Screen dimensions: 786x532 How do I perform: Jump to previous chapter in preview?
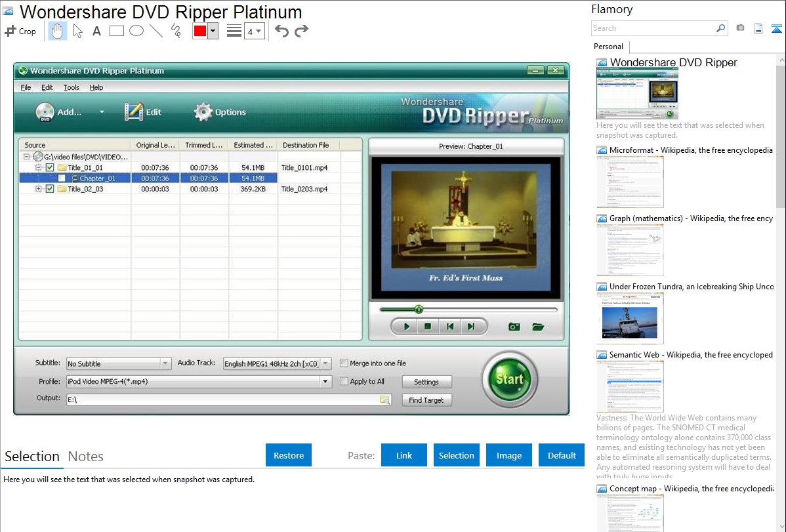(x=449, y=327)
